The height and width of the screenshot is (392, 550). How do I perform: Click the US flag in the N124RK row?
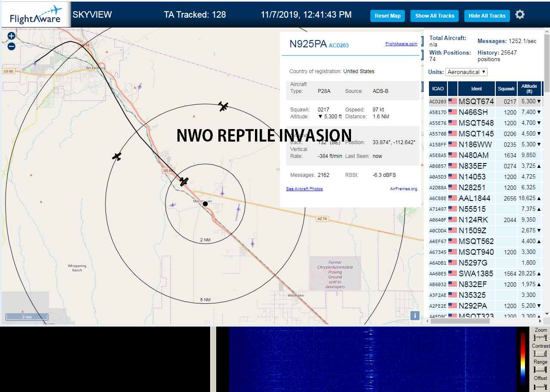point(452,220)
